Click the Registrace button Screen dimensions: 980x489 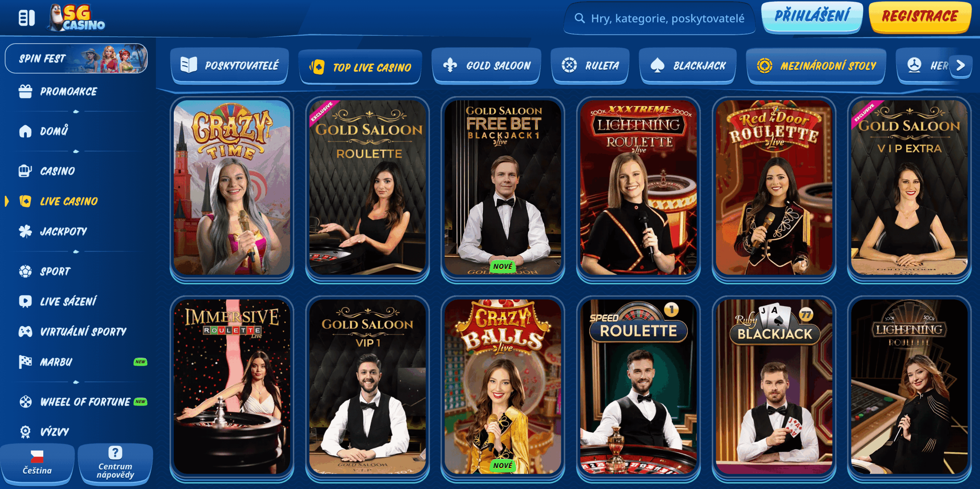tap(920, 16)
